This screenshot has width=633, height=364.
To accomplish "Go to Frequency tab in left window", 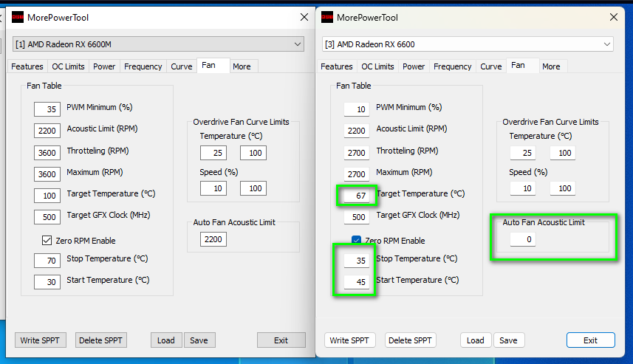I will 143,66.
